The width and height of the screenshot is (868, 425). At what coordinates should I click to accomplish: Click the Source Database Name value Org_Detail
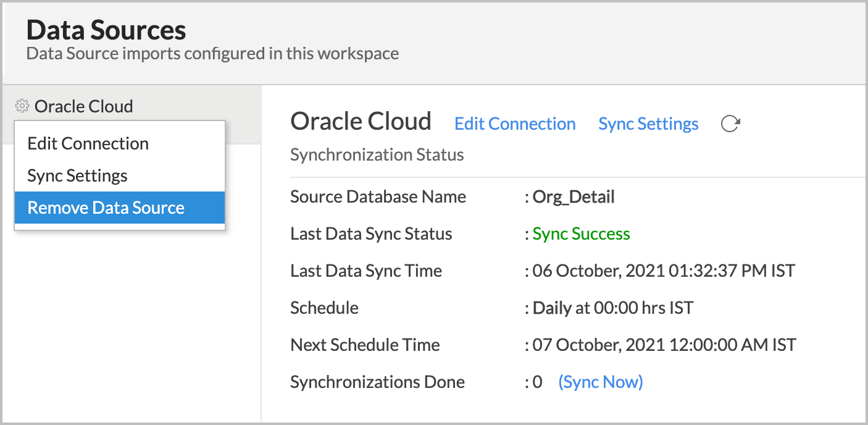coord(573,196)
